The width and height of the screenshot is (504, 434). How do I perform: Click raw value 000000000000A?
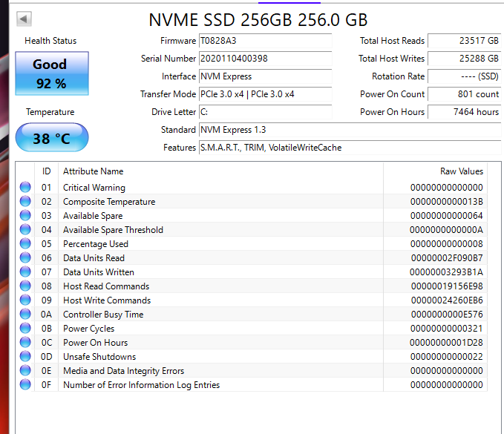[446, 230]
